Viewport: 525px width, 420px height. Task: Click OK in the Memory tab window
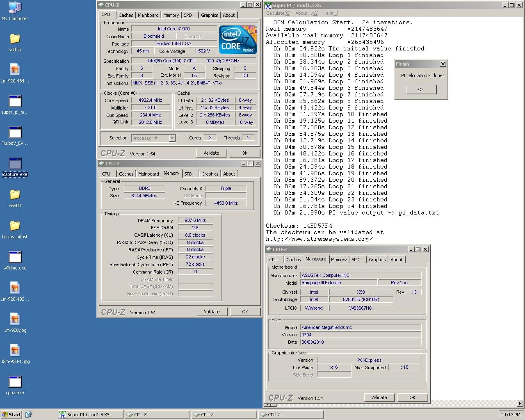245,312
